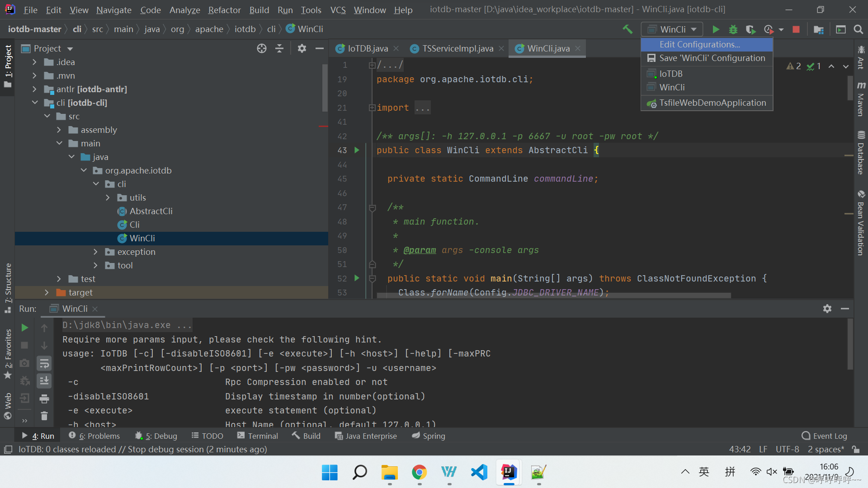
Task: Expand the target folder
Action: 47,292
